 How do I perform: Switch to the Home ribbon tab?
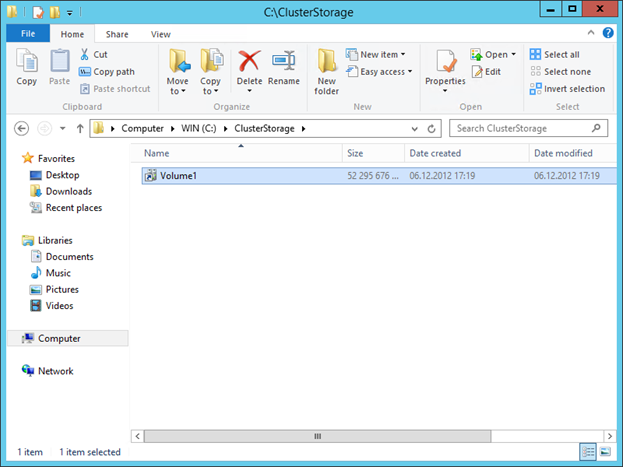pos(72,34)
